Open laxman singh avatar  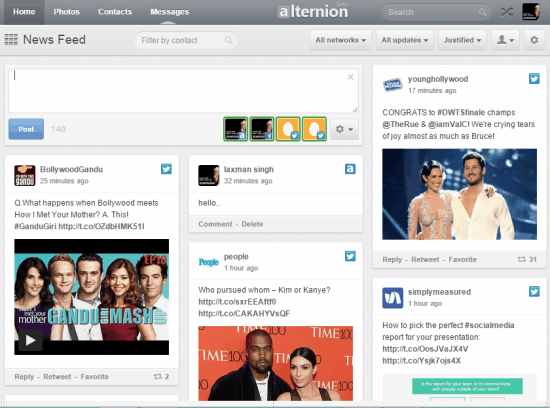point(208,175)
